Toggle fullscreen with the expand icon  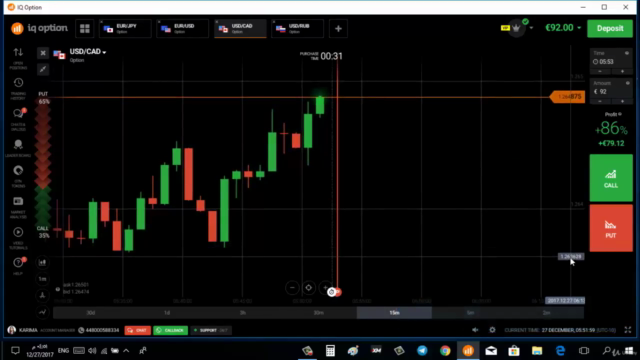[x=628, y=330]
